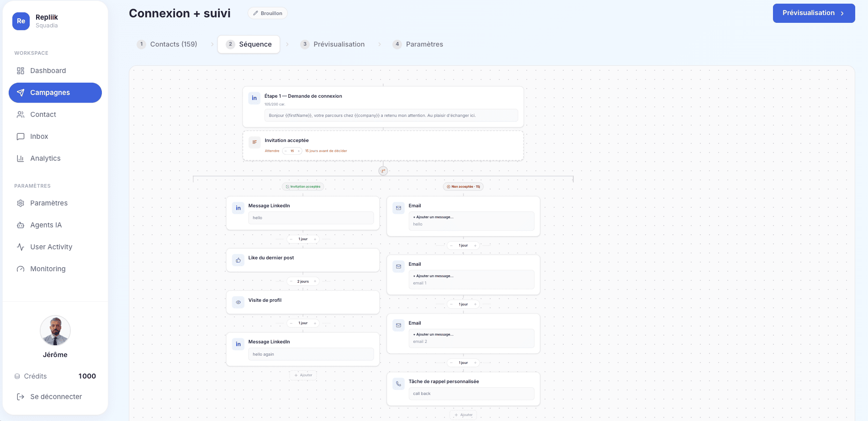868x421 pixels.
Task: Switch to the Contacts (159) step tab
Action: (x=168, y=44)
